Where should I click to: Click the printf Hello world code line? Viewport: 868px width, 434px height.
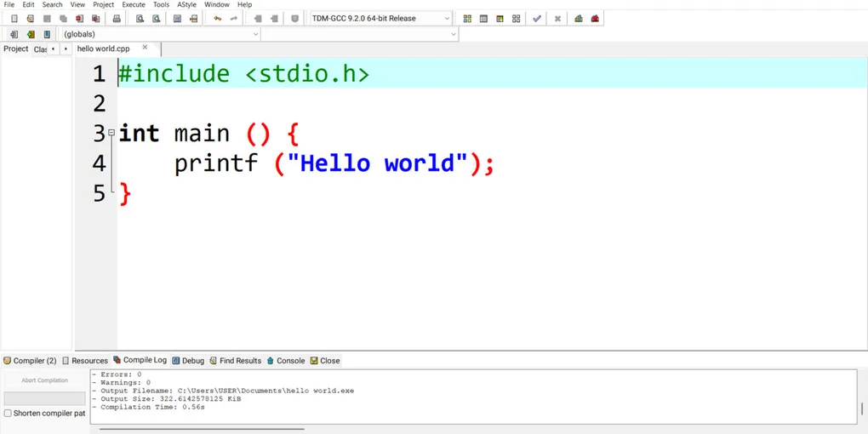[334, 163]
